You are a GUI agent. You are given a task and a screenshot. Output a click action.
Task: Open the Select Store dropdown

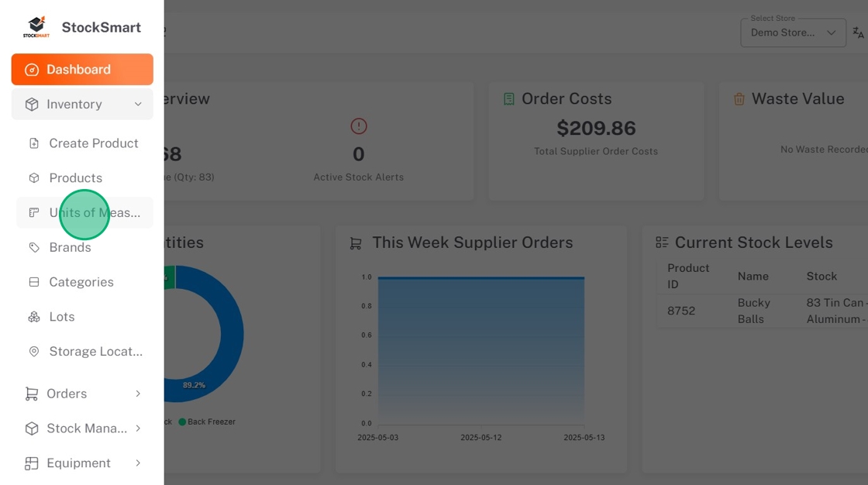coord(793,33)
